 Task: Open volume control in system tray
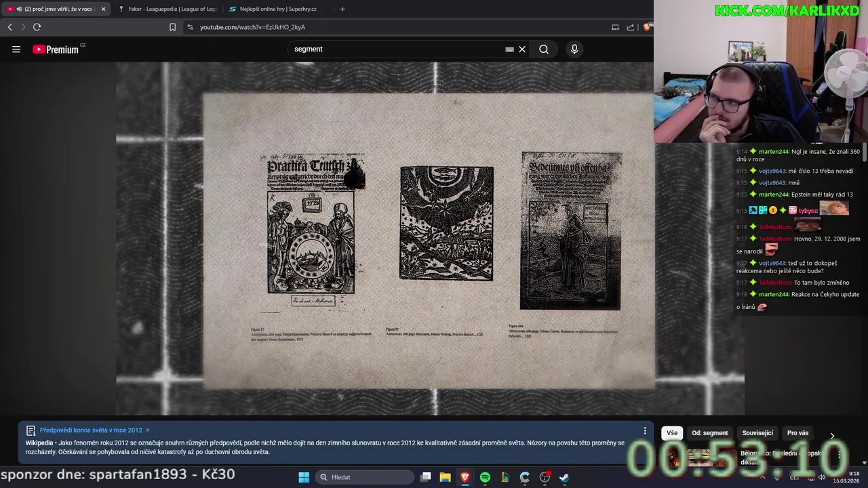(821, 477)
